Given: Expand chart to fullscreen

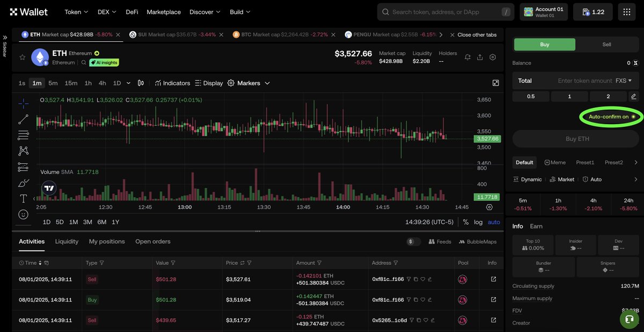Looking at the screenshot, I should (495, 83).
